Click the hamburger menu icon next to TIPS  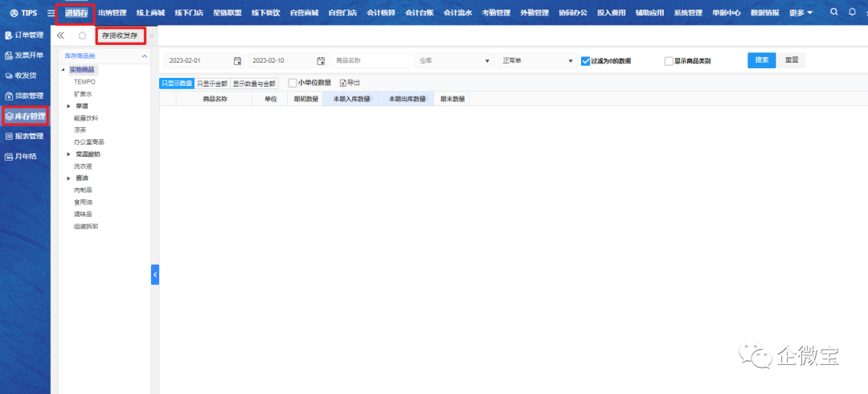tap(51, 13)
